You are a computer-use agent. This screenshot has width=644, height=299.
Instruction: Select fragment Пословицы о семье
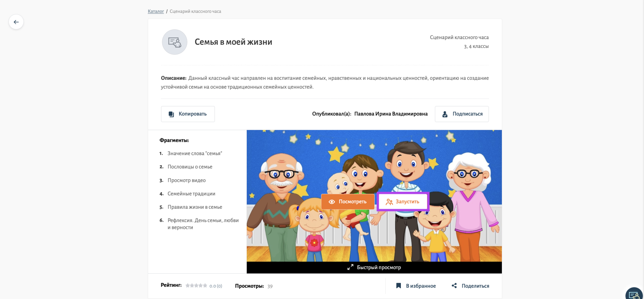click(x=190, y=167)
